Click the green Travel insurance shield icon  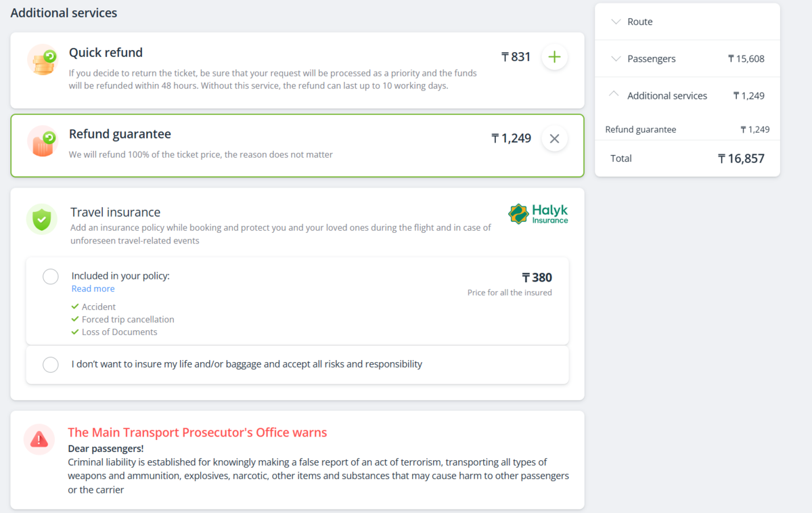(42, 219)
